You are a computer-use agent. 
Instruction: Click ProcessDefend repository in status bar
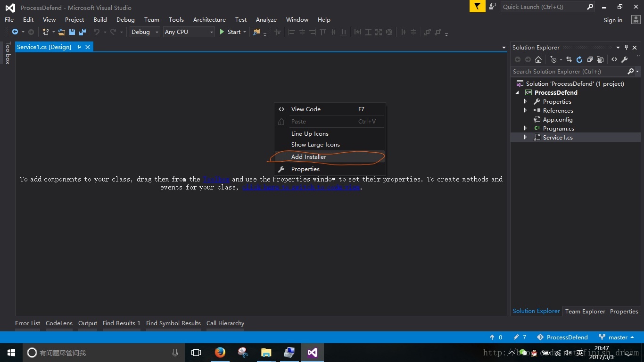562,337
